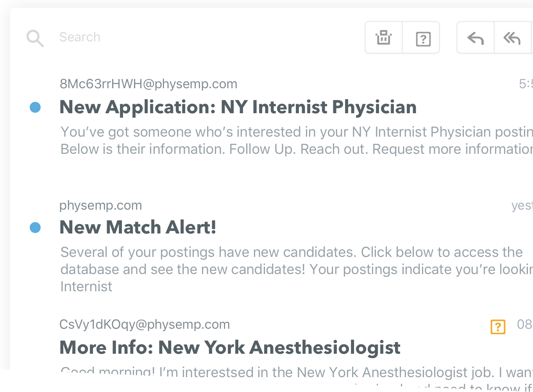Viewport: 533px width, 392px height.
Task: Click sender 8Mc63rrHWH@physemp.com
Action: [x=148, y=84]
